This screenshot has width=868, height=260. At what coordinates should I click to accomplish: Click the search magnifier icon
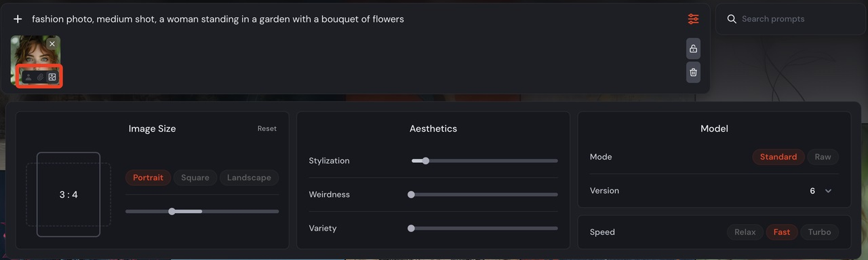[732, 19]
